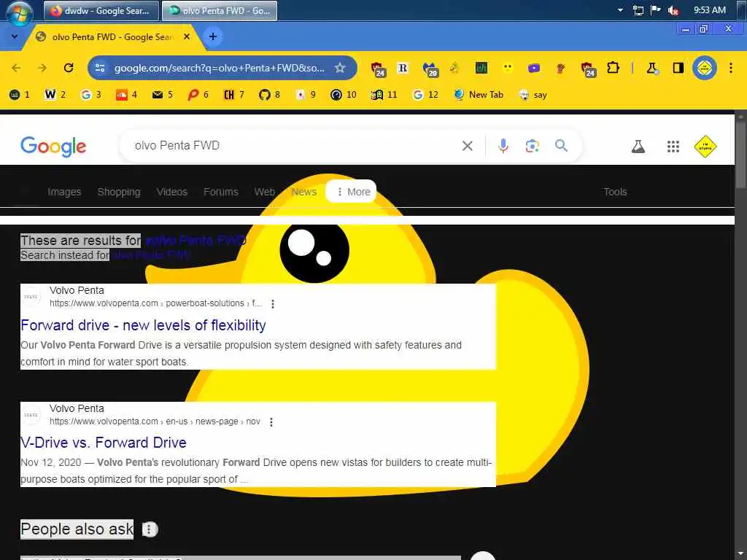Open the say bookmark
The height and width of the screenshot is (560, 747).
point(533,95)
